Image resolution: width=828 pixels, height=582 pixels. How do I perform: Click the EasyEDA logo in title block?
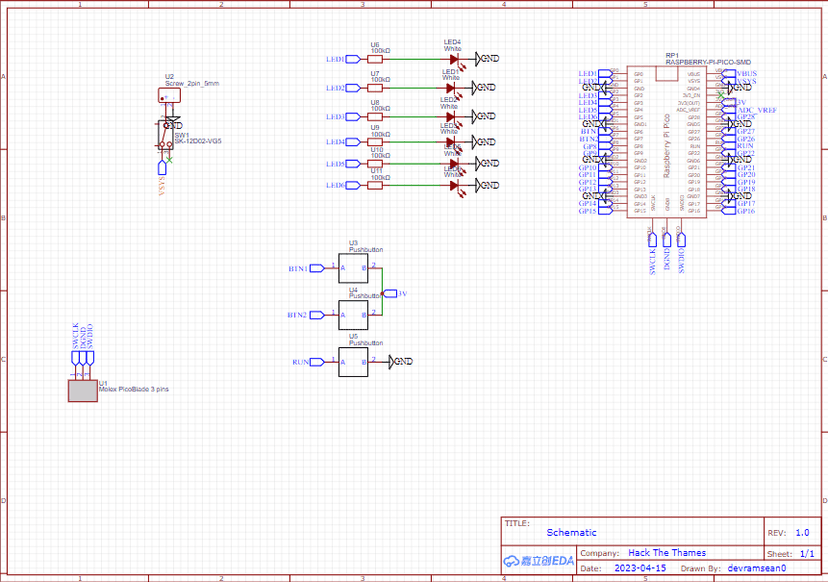click(538, 560)
